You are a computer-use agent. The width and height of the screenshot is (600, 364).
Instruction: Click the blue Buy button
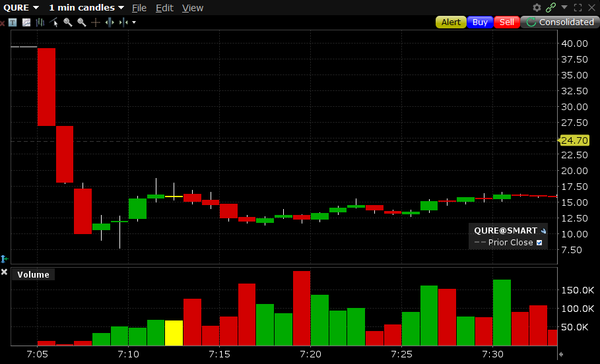[x=480, y=22]
